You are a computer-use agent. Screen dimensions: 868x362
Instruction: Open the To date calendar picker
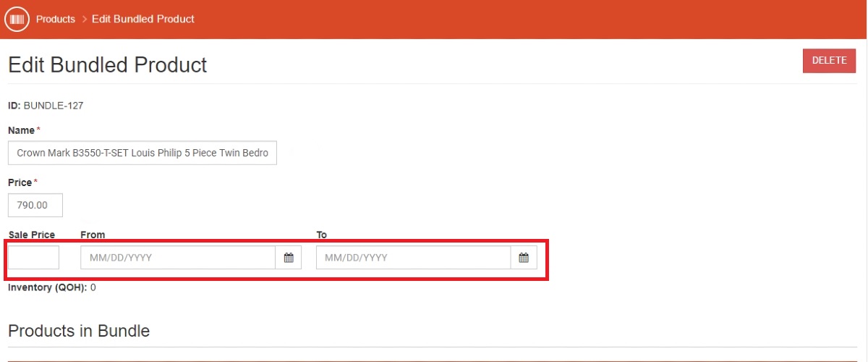click(524, 258)
